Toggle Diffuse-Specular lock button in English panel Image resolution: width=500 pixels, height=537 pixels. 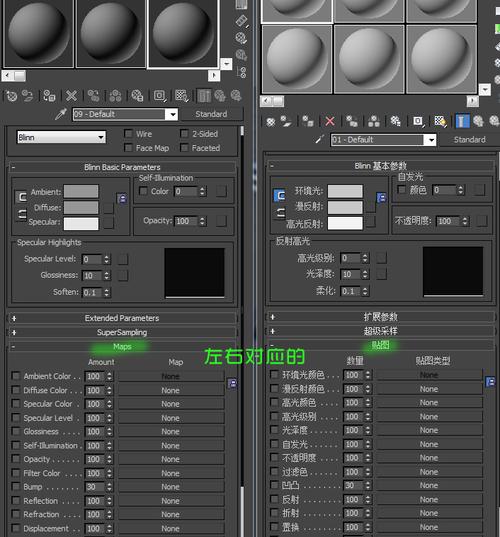(x=21, y=214)
